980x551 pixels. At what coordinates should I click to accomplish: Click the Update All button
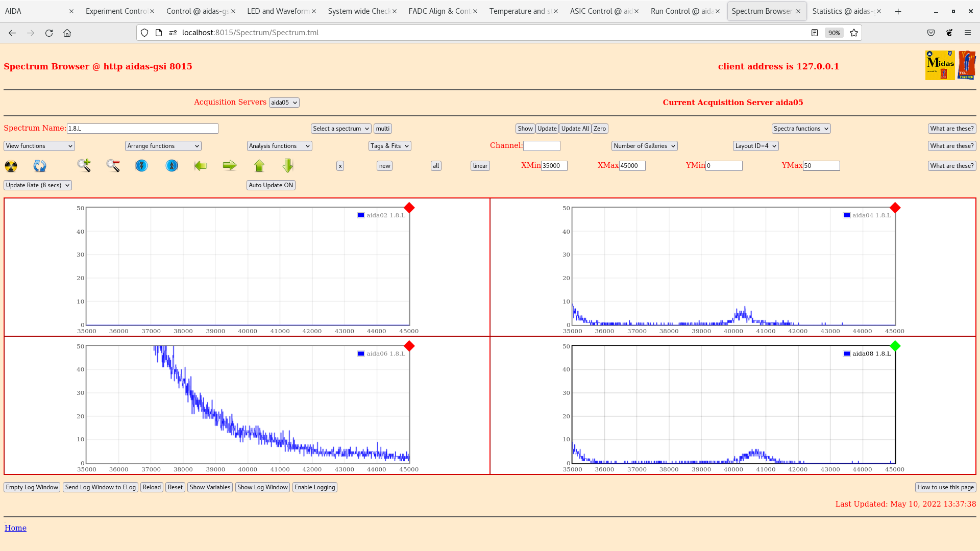(575, 129)
